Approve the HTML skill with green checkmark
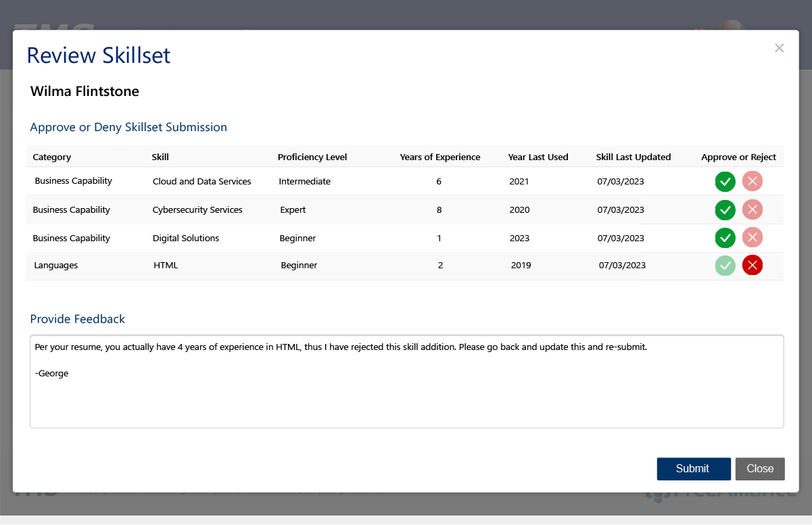Image resolution: width=812 pixels, height=525 pixels. (725, 266)
